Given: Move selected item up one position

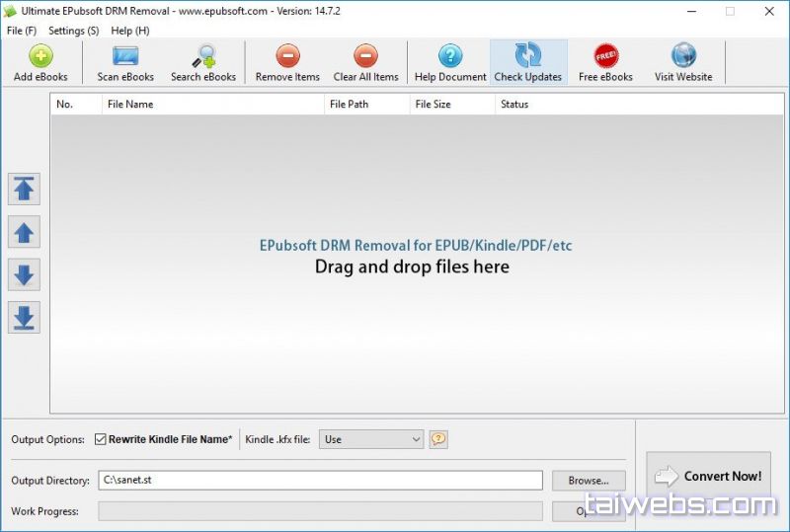Looking at the screenshot, I should (25, 232).
